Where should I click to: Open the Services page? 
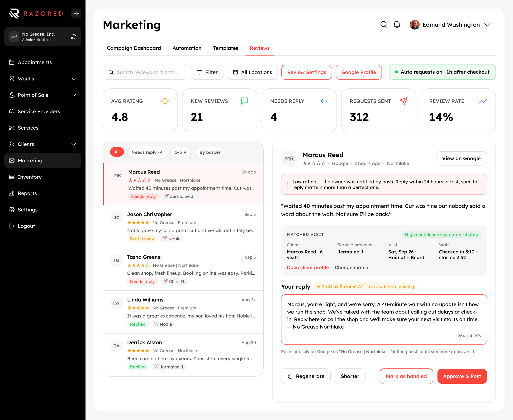tap(43, 128)
